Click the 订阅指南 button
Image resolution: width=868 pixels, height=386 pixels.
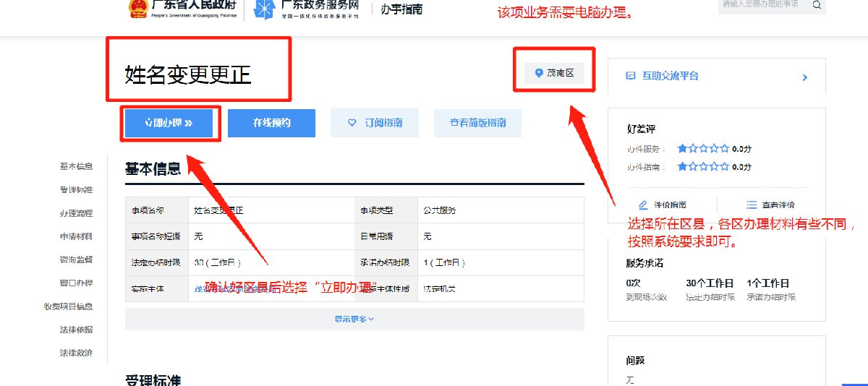[375, 123]
